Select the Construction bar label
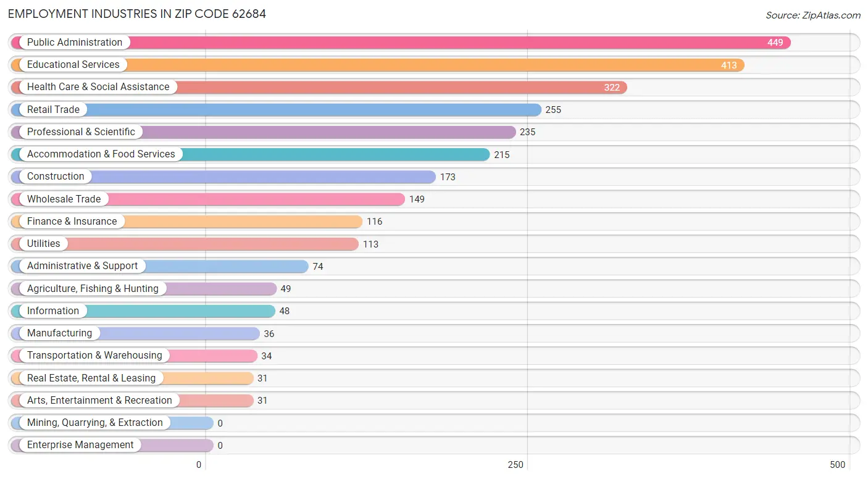The height and width of the screenshot is (479, 868). click(56, 177)
